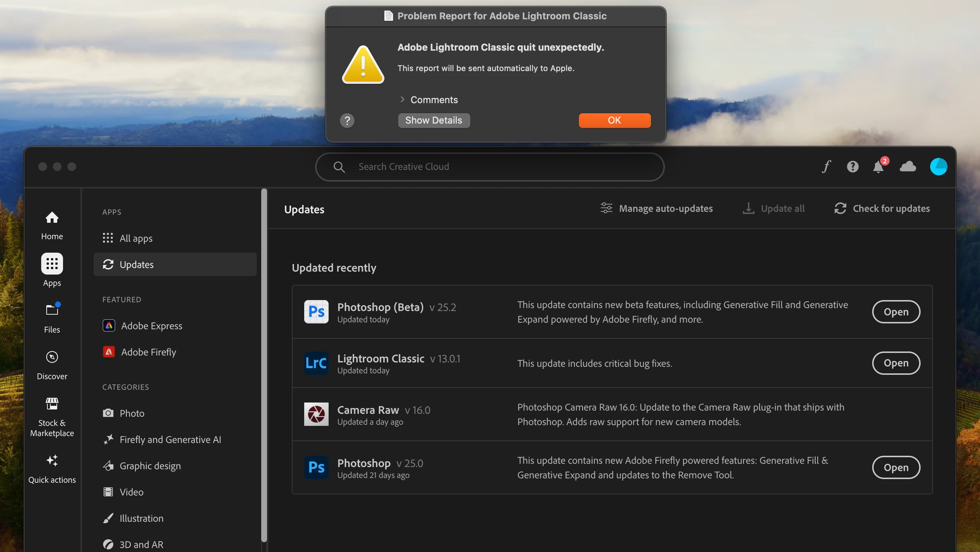Go to Files in left sidebar
Image resolution: width=980 pixels, height=552 pixels.
pyautogui.click(x=52, y=318)
